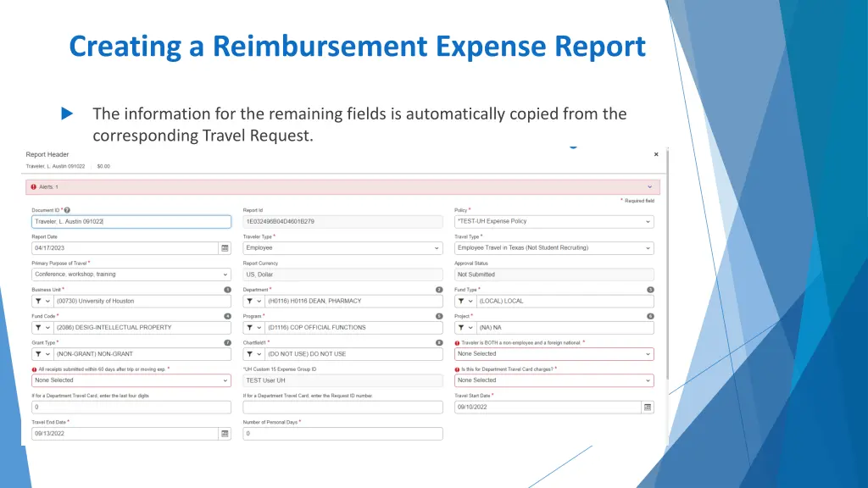
Task: Click level badge 7 beside Grant Type
Action: 227,343
